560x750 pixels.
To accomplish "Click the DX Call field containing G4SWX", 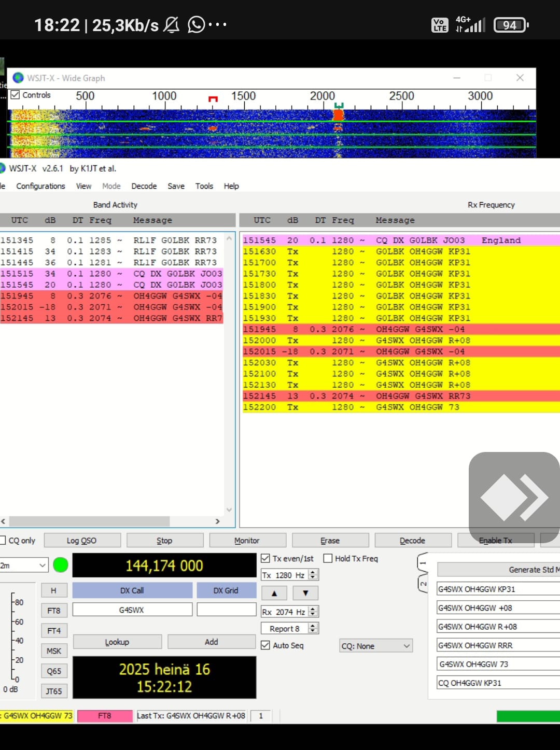I will (x=132, y=610).
